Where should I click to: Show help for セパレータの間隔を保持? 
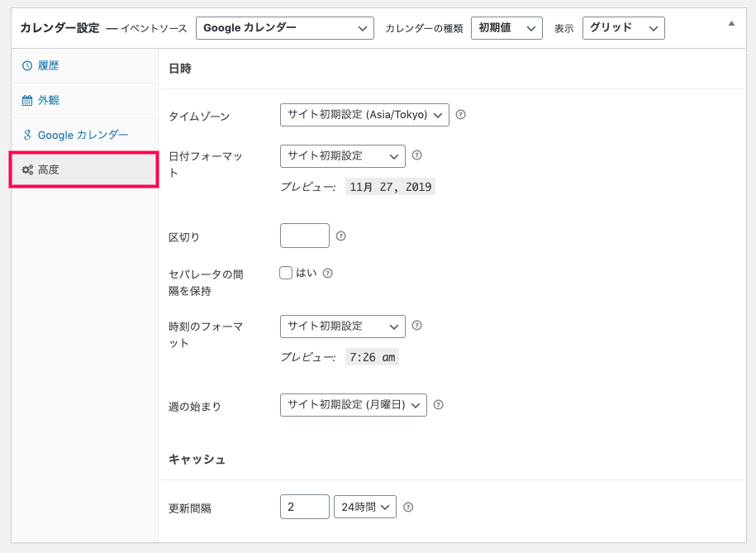coord(328,273)
